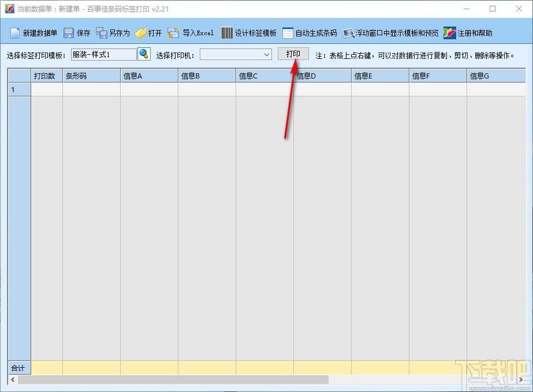Click the import Excel icon
Viewport: 533px width, 392px height.
[x=173, y=33]
